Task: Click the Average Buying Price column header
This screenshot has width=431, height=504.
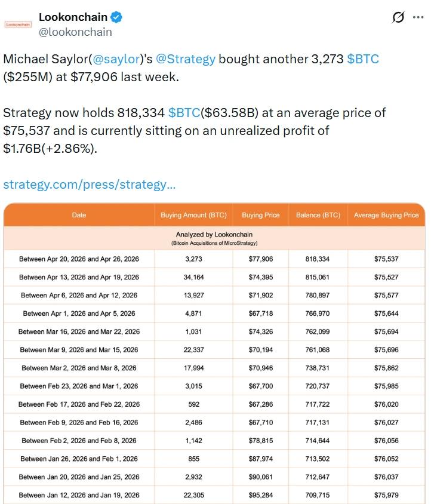Action: point(386,216)
